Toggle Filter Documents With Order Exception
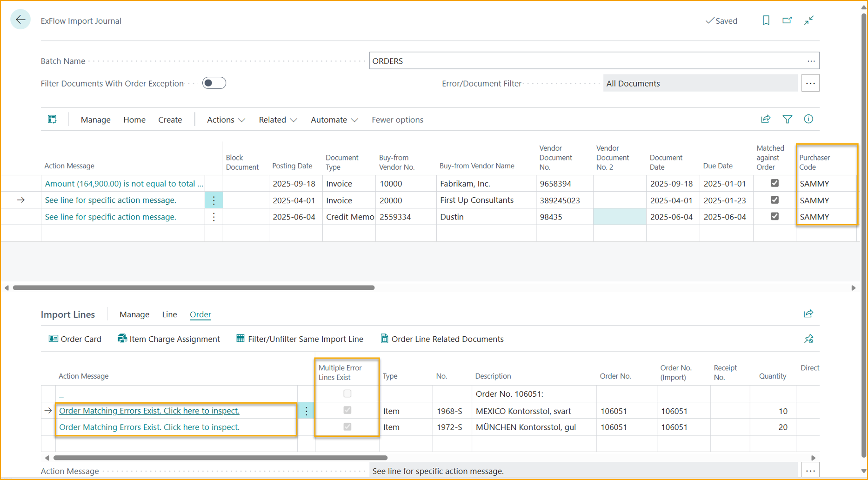868x480 pixels. (214, 83)
